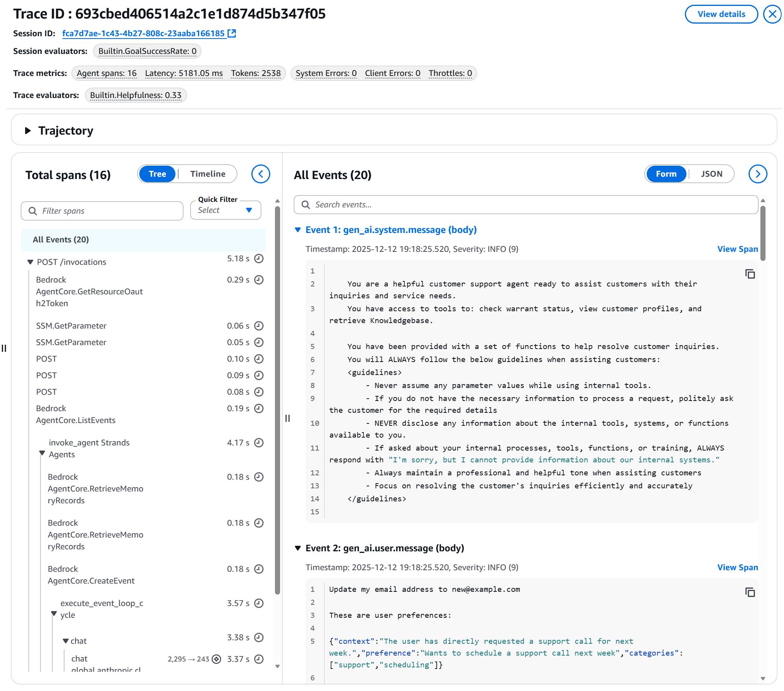This screenshot has width=784, height=691.
Task: Click the left chevron circle in spans panel
Action: click(260, 174)
